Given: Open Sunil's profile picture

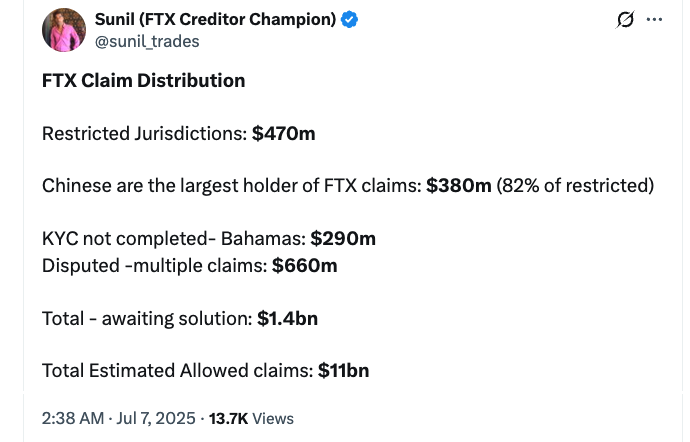Looking at the screenshot, I should point(63,30).
